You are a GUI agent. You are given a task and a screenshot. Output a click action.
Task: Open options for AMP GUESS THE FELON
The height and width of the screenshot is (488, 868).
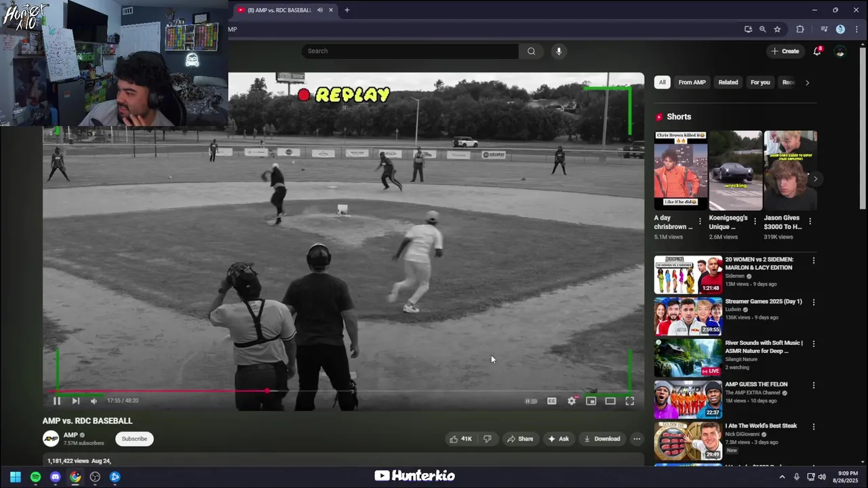[814, 385]
